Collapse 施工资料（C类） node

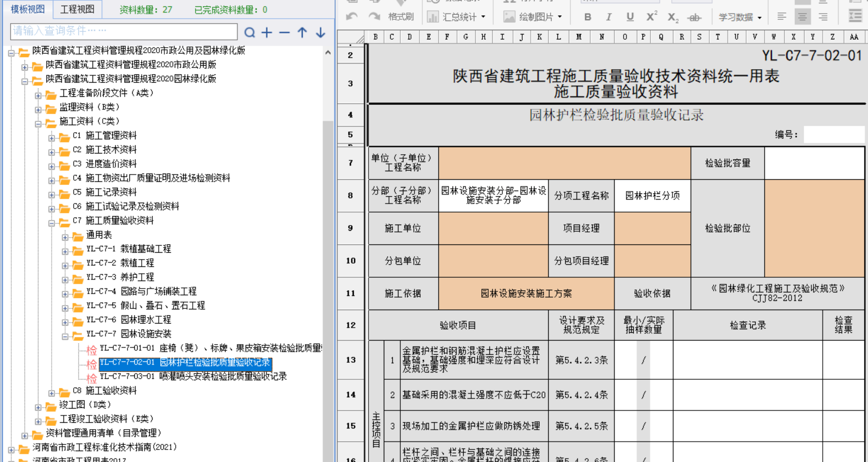(x=38, y=124)
